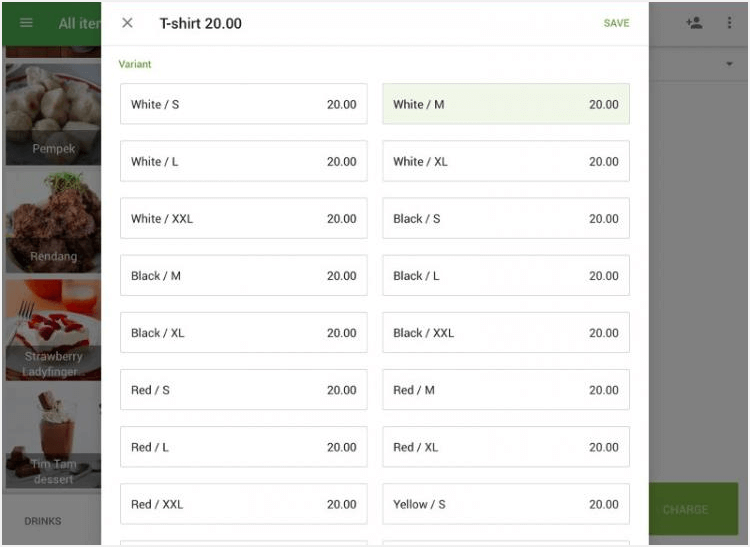Tap the Pempek item thumbnail

click(x=53, y=114)
